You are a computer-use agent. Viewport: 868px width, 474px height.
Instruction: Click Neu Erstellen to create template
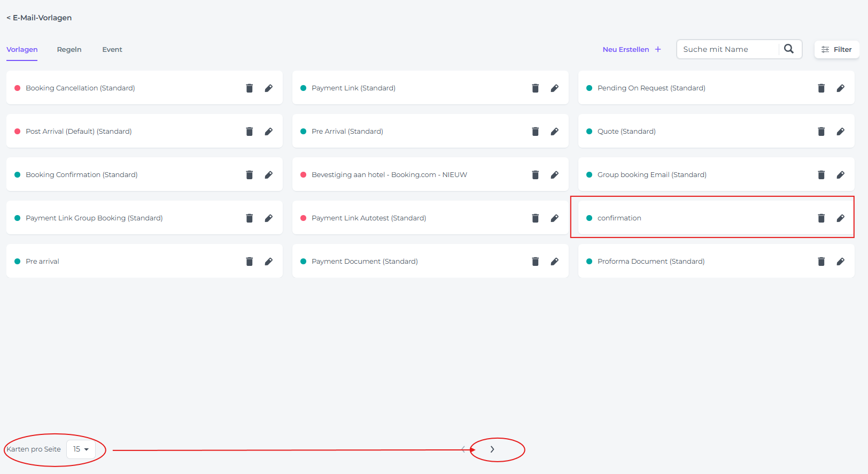coord(631,50)
